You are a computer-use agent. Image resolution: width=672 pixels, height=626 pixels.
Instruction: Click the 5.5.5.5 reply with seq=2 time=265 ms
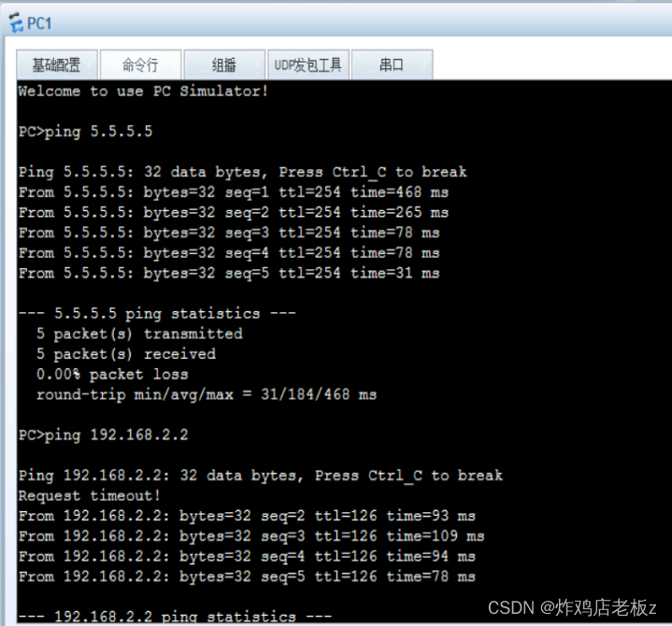pyautogui.click(x=234, y=212)
